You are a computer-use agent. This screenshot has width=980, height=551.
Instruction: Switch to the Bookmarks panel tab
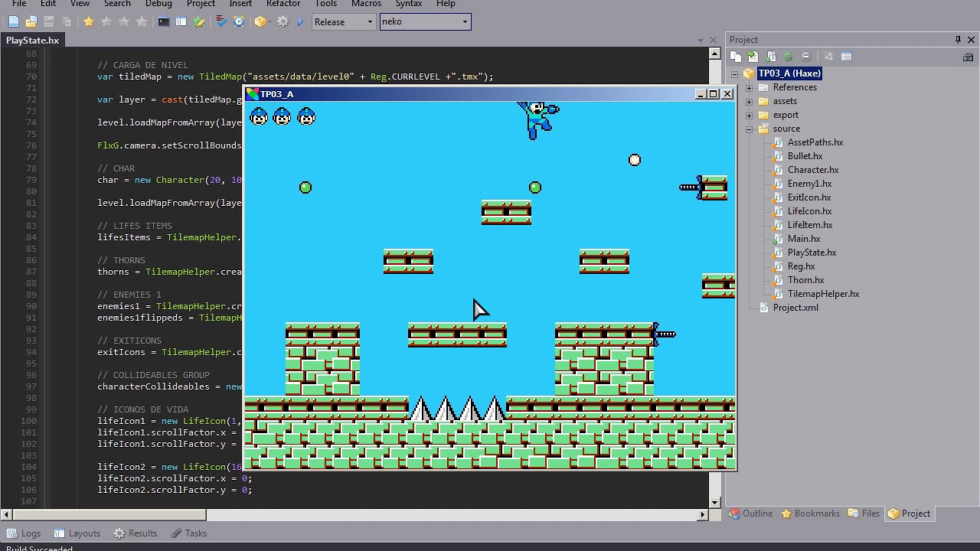(810, 514)
